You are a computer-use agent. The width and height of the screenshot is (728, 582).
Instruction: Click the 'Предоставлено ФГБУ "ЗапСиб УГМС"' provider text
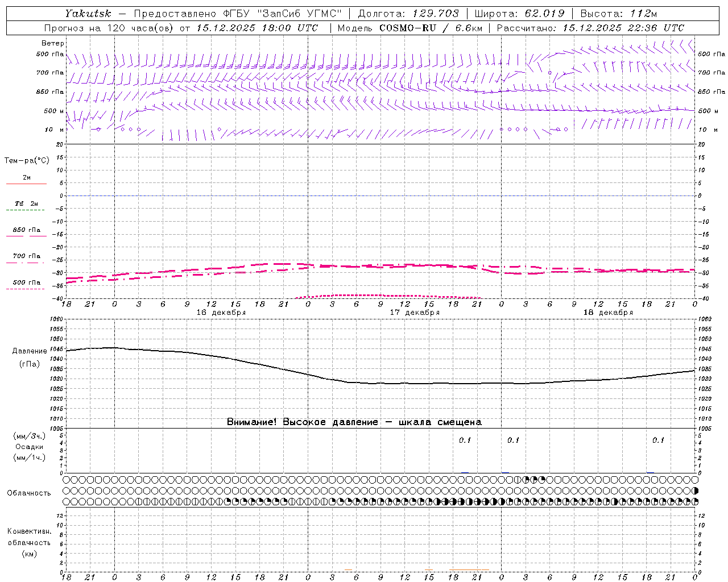click(x=238, y=14)
